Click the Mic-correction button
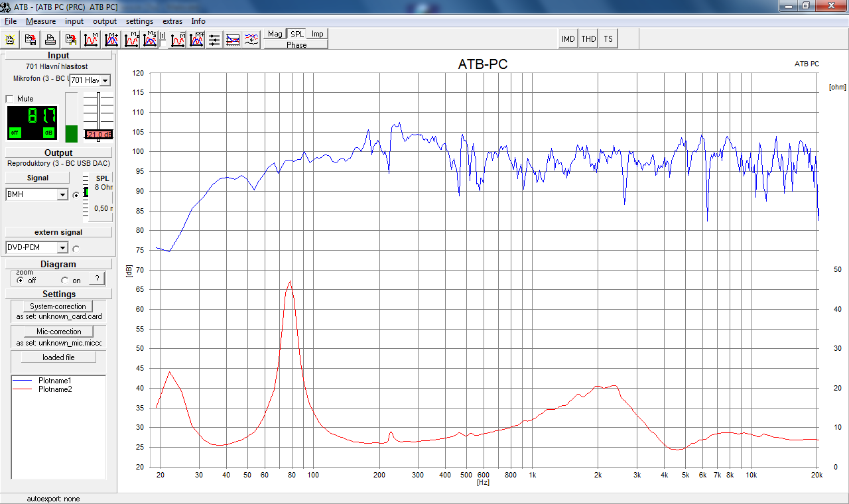The image size is (849, 504). pyautogui.click(x=58, y=332)
